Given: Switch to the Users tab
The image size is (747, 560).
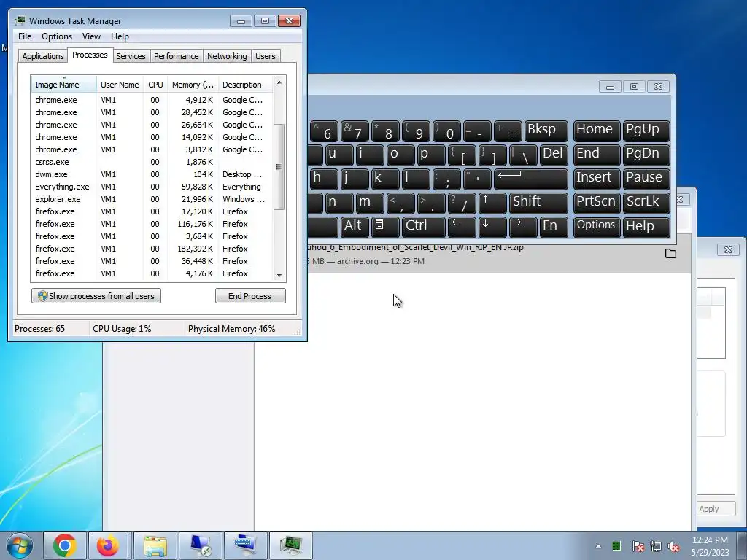Looking at the screenshot, I should pyautogui.click(x=266, y=56).
